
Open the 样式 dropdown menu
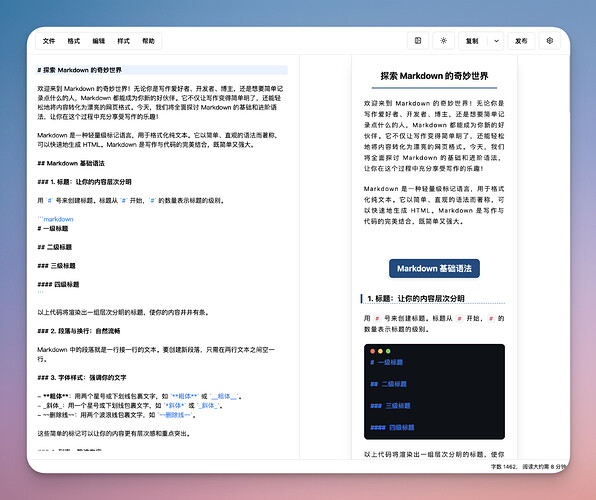[x=124, y=41]
